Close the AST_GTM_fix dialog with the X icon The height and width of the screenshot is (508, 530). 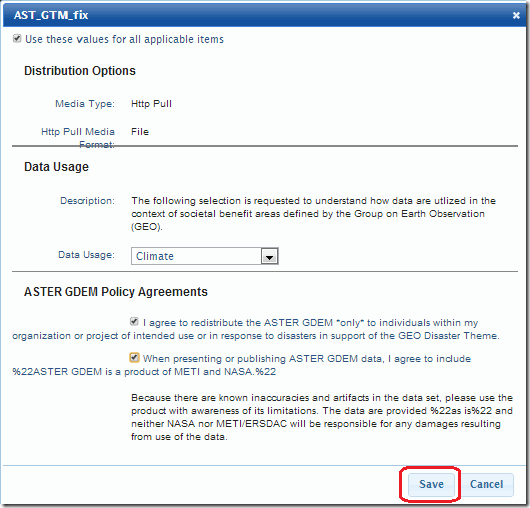pyautogui.click(x=516, y=16)
